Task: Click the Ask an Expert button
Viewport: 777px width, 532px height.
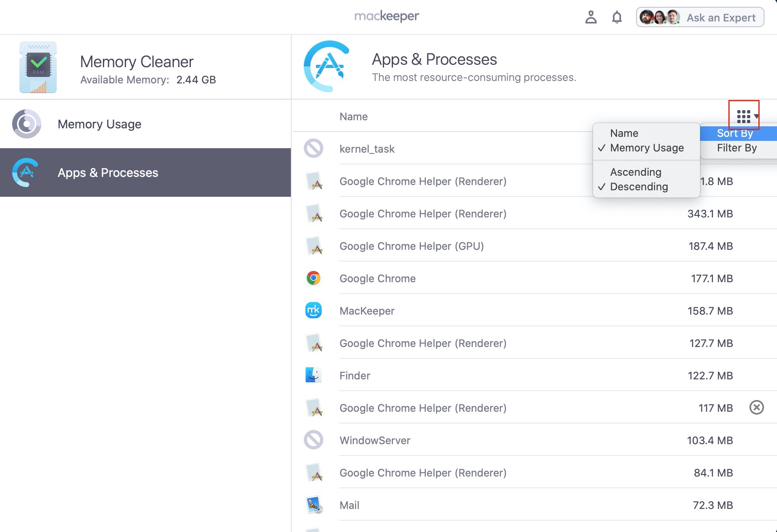Action: coord(700,17)
